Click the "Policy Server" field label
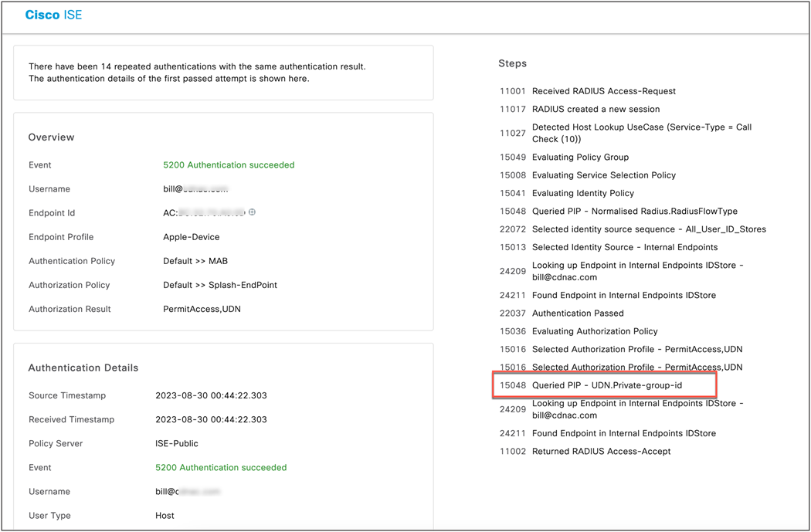 click(56, 444)
